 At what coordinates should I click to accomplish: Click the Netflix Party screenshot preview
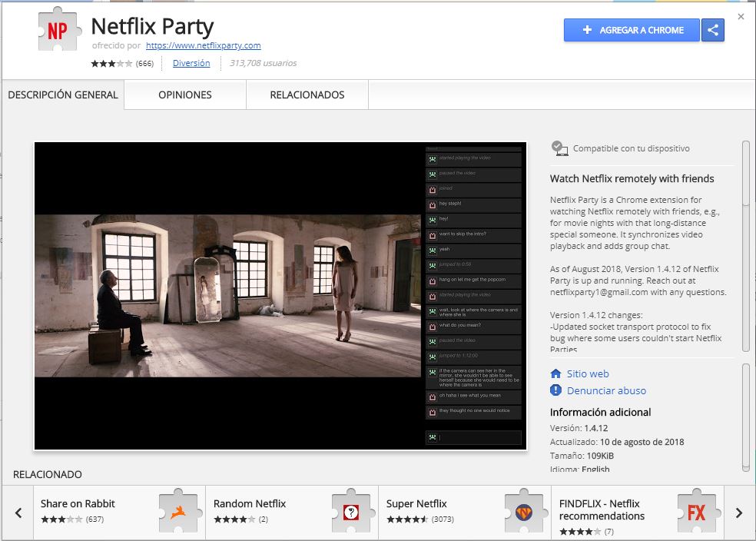pyautogui.click(x=280, y=296)
